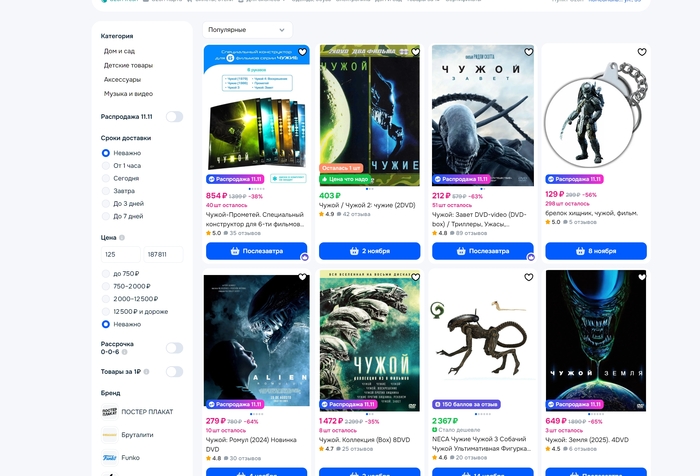Toggle the Распродажа 11.11 filter switch
700x476 pixels.
174,117
